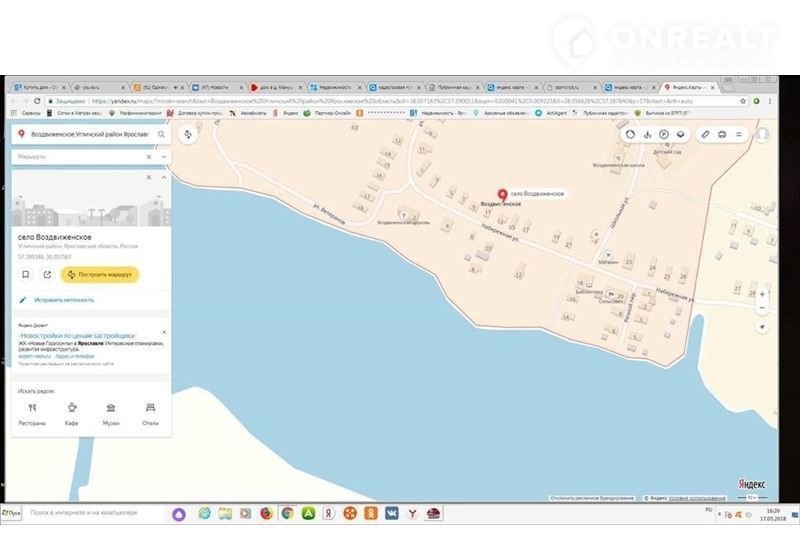Open the ruler measurement tool

click(x=705, y=134)
